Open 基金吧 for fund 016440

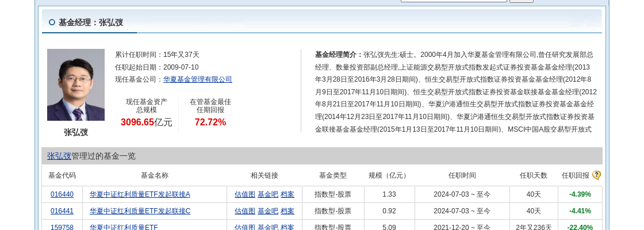point(268,194)
